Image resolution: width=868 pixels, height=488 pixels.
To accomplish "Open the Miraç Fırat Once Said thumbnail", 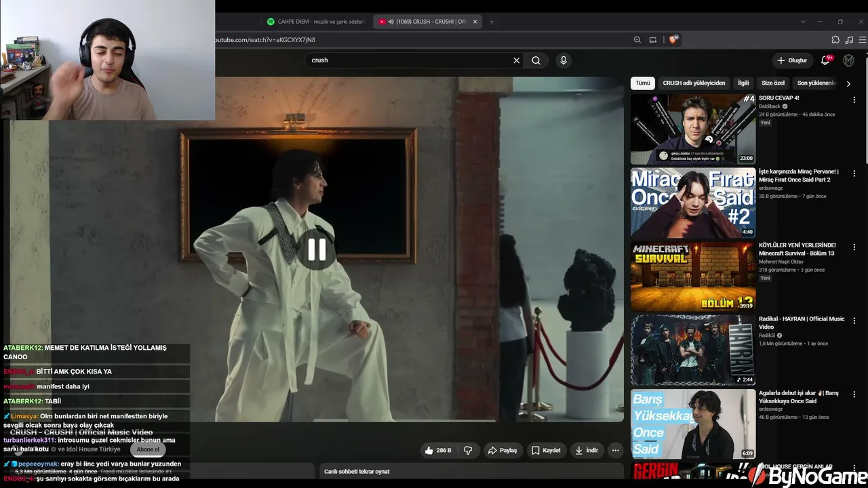I will (693, 203).
